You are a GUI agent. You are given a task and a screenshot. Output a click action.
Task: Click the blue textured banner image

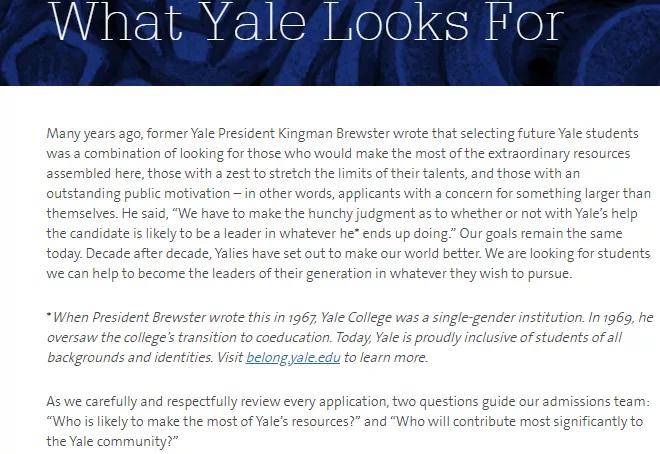tap(330, 42)
